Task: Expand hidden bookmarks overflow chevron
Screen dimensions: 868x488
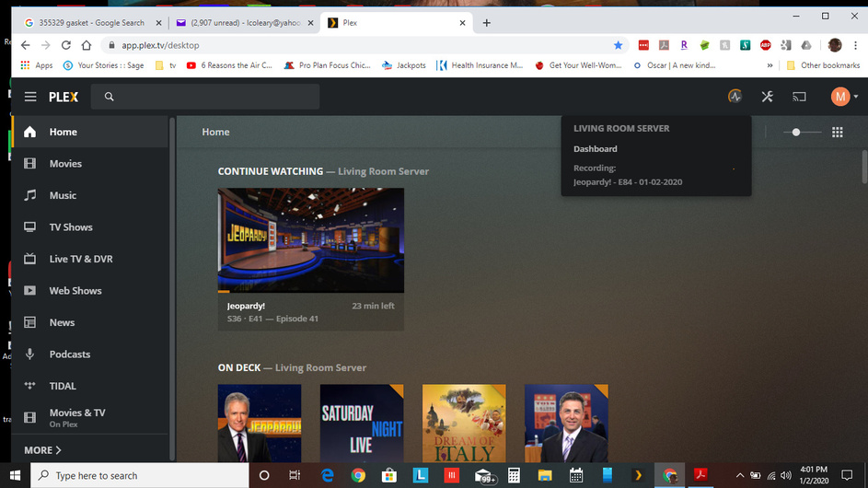Action: pos(770,65)
